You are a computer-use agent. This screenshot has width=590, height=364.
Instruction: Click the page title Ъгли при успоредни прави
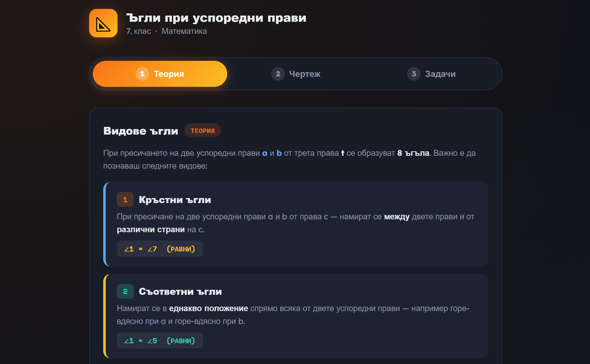coord(216,18)
